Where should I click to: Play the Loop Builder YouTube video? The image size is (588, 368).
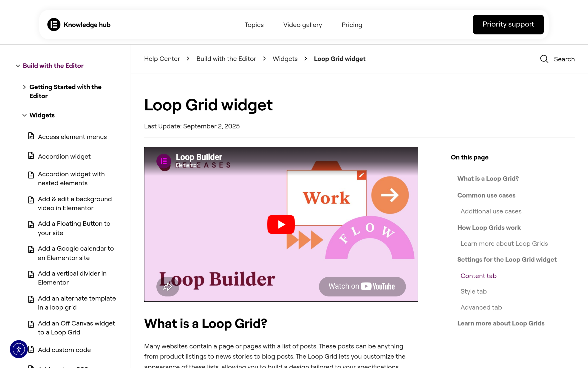pos(281,224)
